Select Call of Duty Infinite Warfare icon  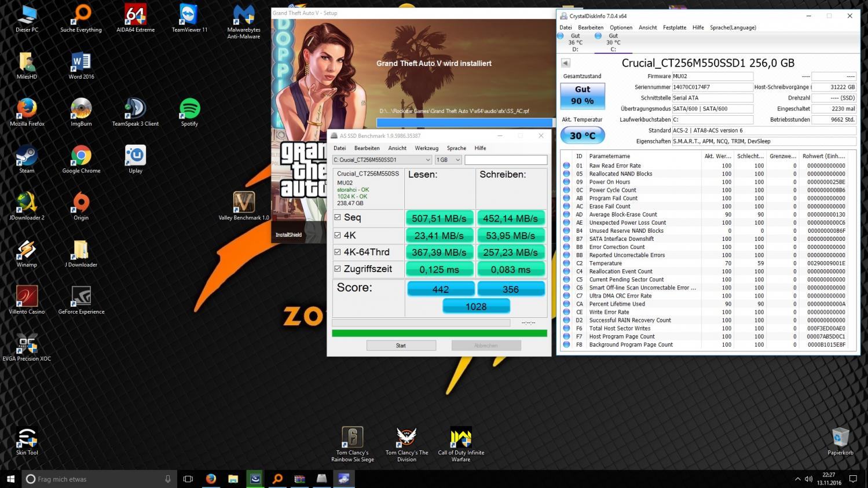click(461, 445)
